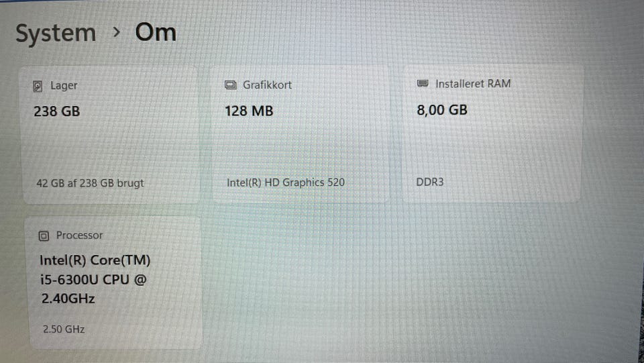Click the Installeret RAM memory icon

pyautogui.click(x=423, y=84)
